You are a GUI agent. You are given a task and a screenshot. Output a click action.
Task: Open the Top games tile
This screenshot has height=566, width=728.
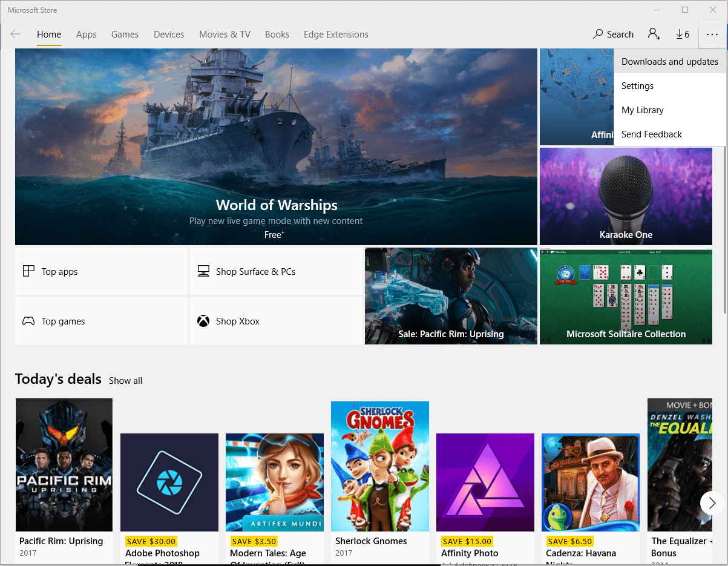(101, 321)
